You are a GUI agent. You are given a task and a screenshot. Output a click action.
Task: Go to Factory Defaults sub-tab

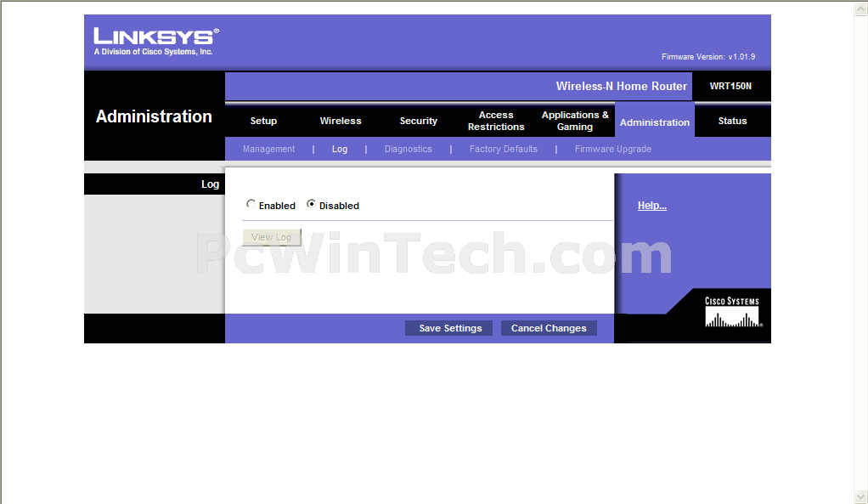point(503,149)
